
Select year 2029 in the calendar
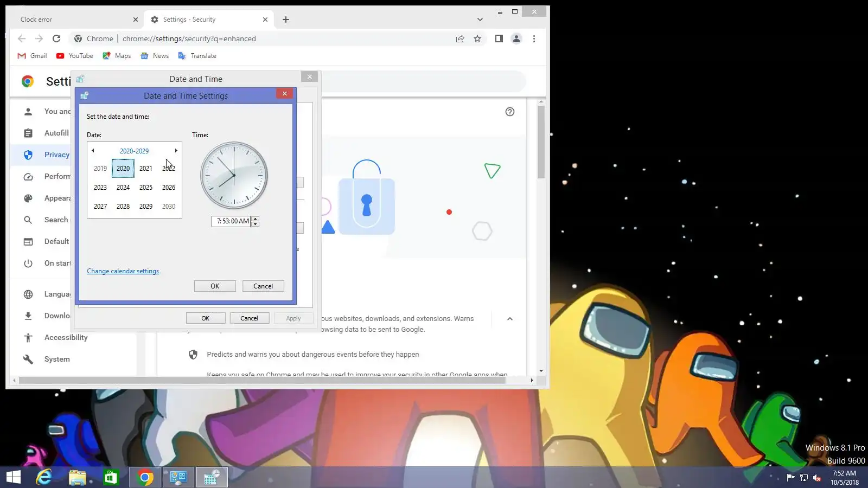[146, 207]
